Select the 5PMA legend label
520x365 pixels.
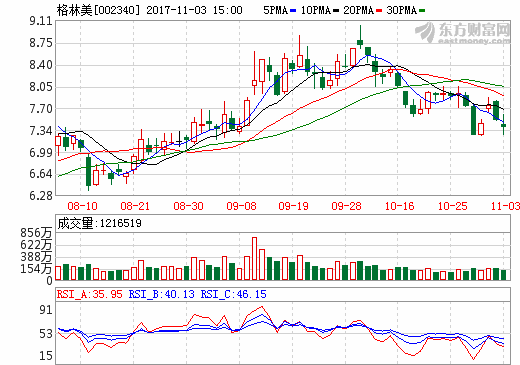click(x=275, y=10)
